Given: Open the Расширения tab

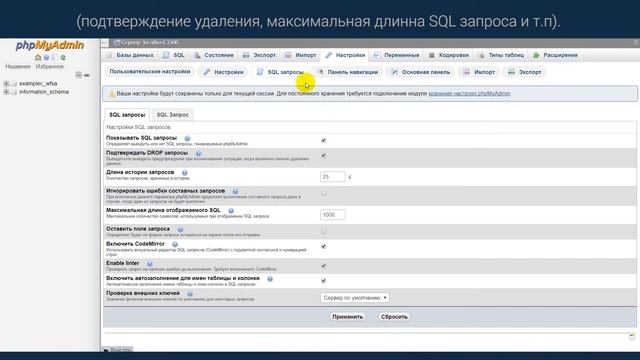Looking at the screenshot, I should (x=556, y=55).
